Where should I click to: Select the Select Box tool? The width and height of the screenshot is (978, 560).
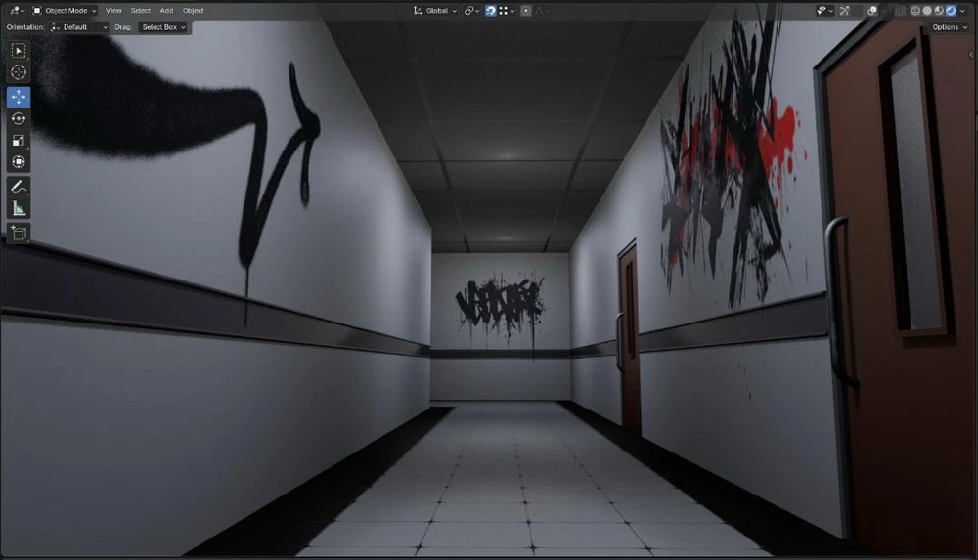pyautogui.click(x=19, y=51)
